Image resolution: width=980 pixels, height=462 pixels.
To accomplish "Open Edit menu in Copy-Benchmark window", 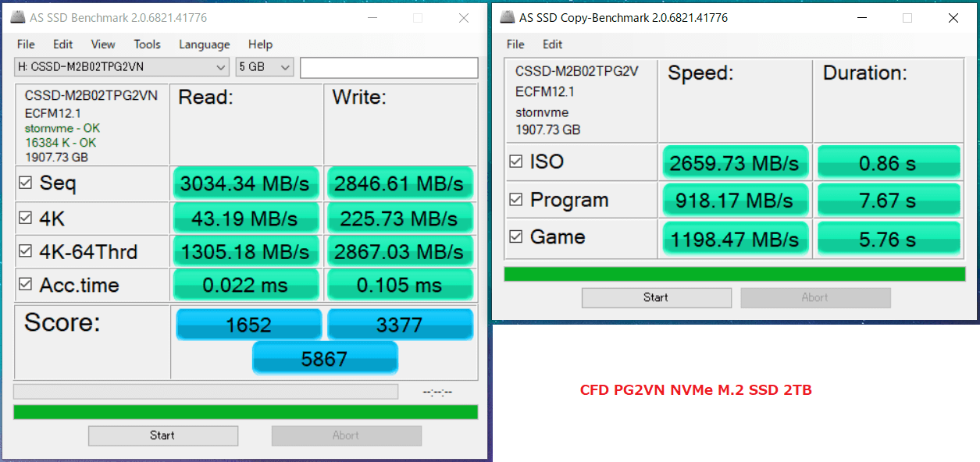I will pos(553,44).
